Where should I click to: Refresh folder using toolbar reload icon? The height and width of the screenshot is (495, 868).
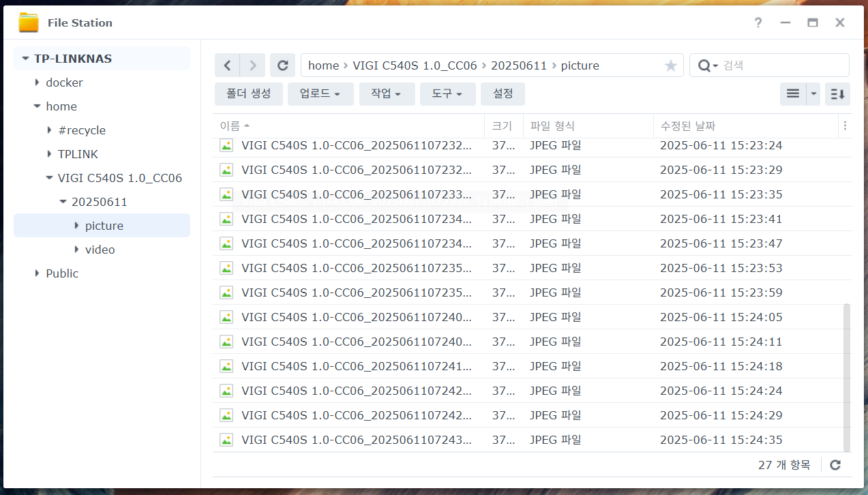pos(282,65)
